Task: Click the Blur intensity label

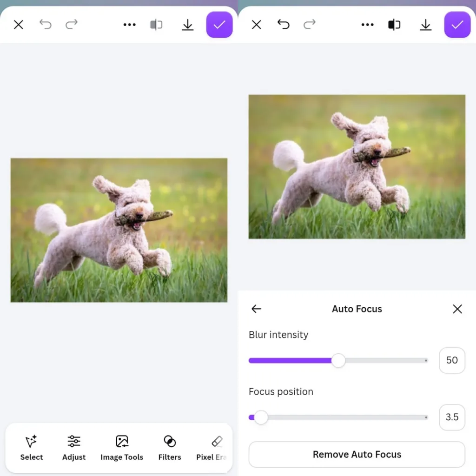Action: [x=278, y=335]
